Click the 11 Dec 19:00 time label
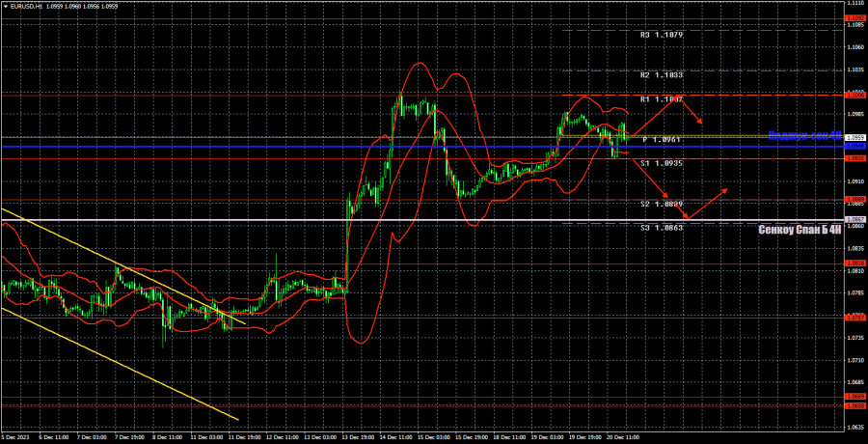 tap(243, 437)
